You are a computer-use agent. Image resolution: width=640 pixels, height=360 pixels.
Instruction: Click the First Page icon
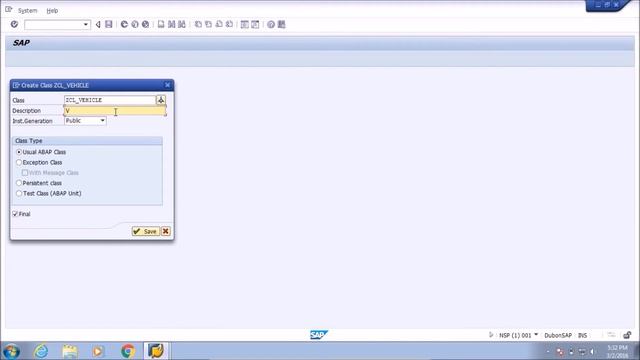click(x=198, y=24)
